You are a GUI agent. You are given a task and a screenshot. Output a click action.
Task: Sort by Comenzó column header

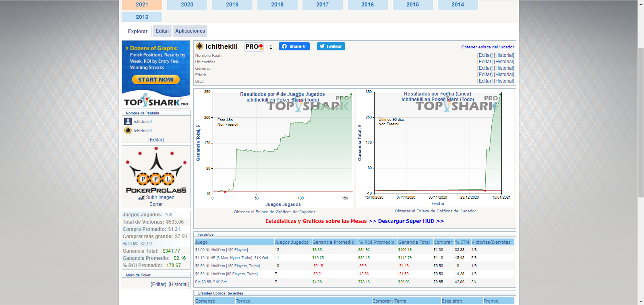tap(215, 301)
